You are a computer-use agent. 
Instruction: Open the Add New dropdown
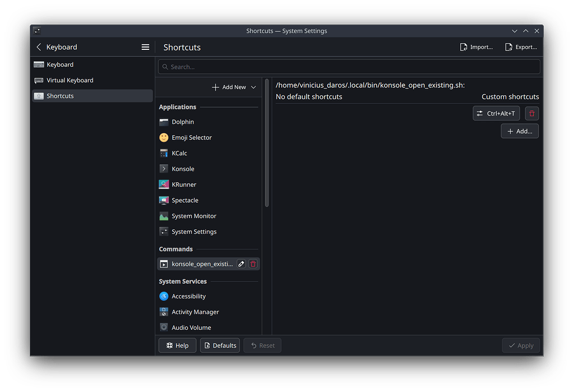pos(234,87)
